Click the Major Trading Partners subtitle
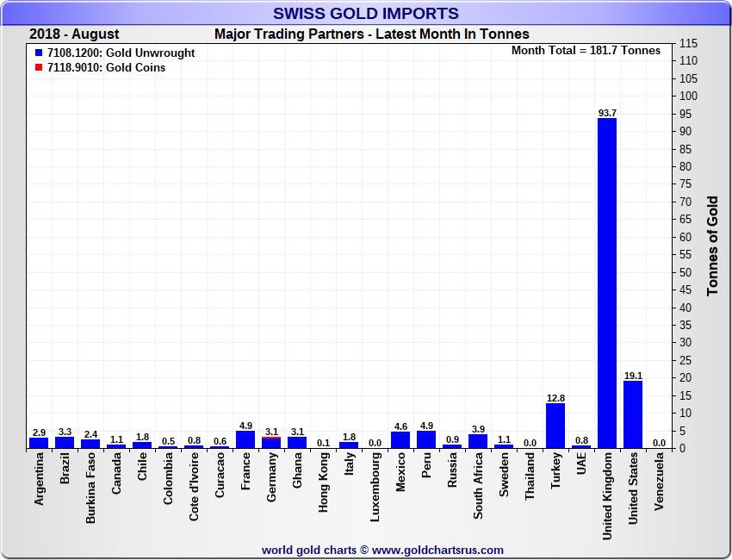The width and height of the screenshot is (732, 560). pyautogui.click(x=371, y=34)
